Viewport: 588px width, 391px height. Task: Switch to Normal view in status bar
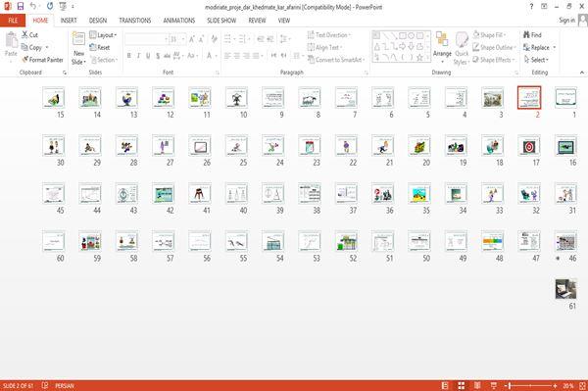pos(445,385)
